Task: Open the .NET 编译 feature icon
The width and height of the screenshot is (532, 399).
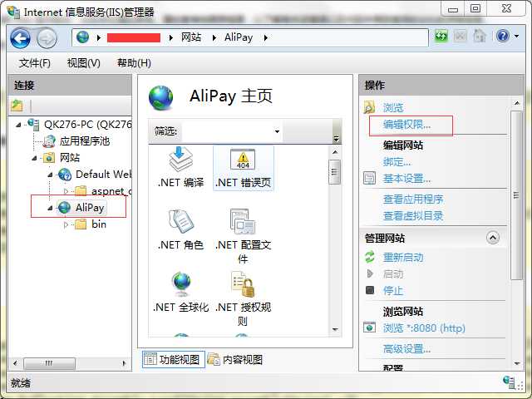Action: tap(180, 159)
